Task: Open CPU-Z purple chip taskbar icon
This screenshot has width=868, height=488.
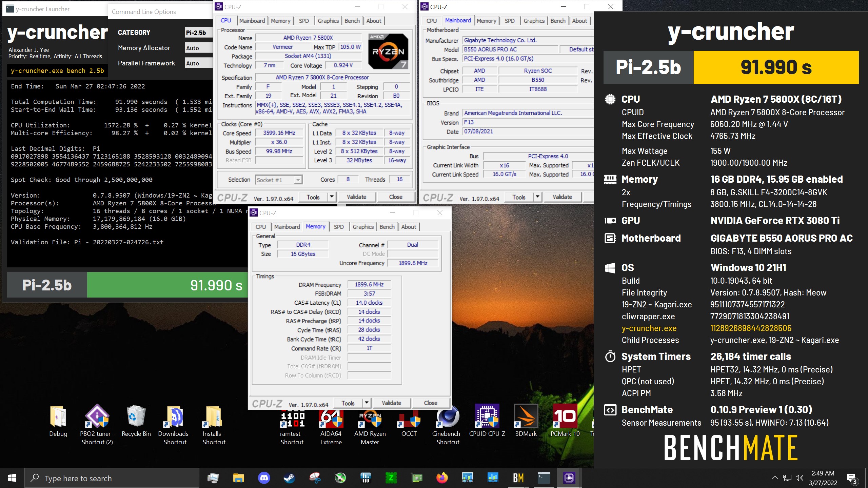Action: [x=569, y=478]
